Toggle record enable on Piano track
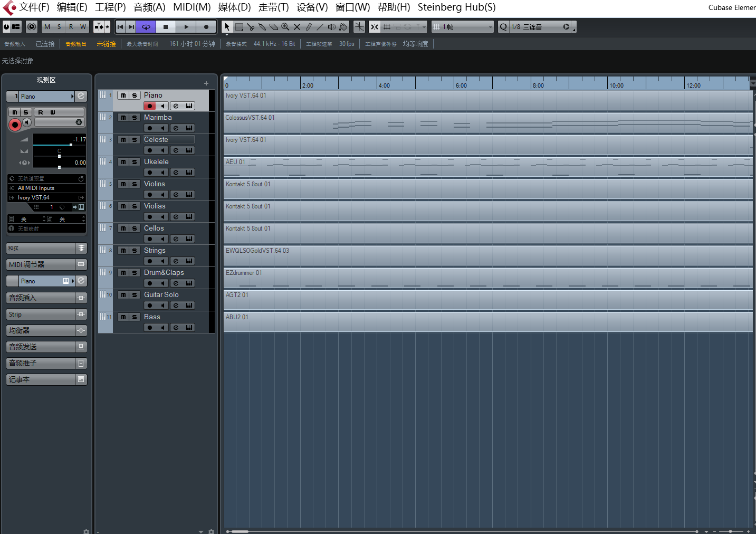Screen dimensions: 756x534 pos(150,106)
